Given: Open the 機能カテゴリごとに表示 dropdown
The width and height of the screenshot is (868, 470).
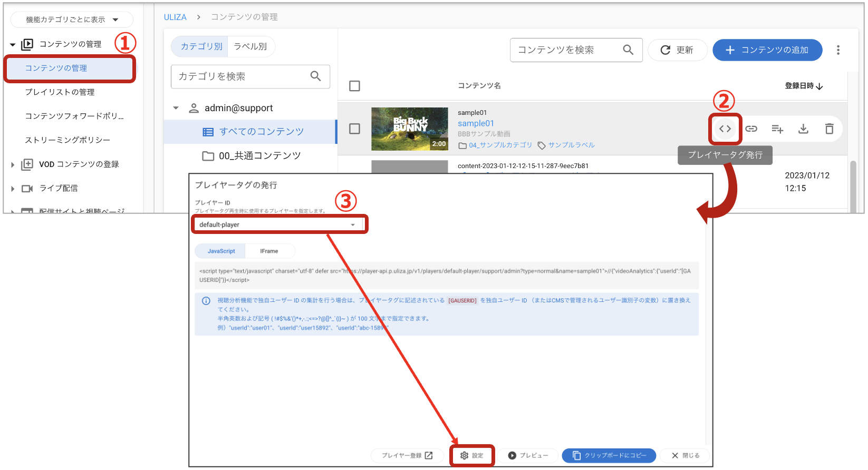Looking at the screenshot, I should (72, 19).
